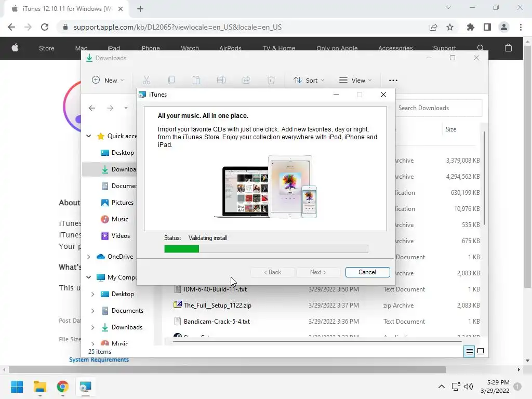This screenshot has height=399, width=532.
Task: Bookmark this page with star icon
Action: pyautogui.click(x=449, y=27)
